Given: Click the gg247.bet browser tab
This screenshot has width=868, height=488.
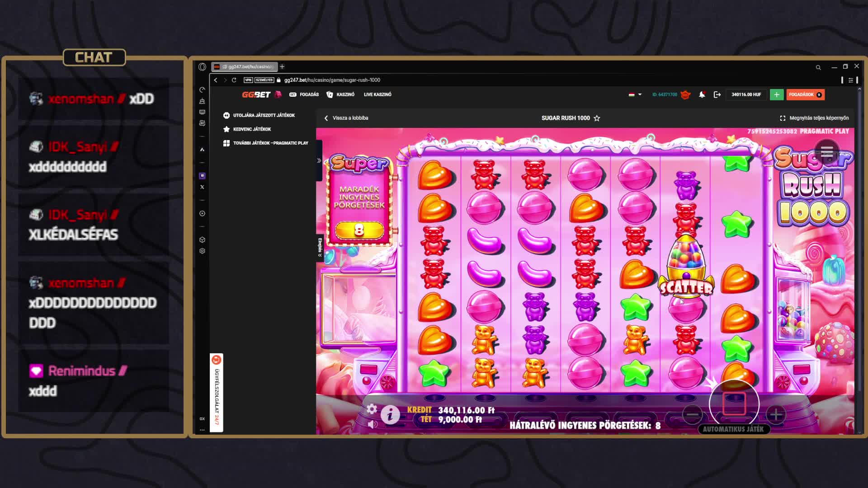Looking at the screenshot, I should pos(244,66).
